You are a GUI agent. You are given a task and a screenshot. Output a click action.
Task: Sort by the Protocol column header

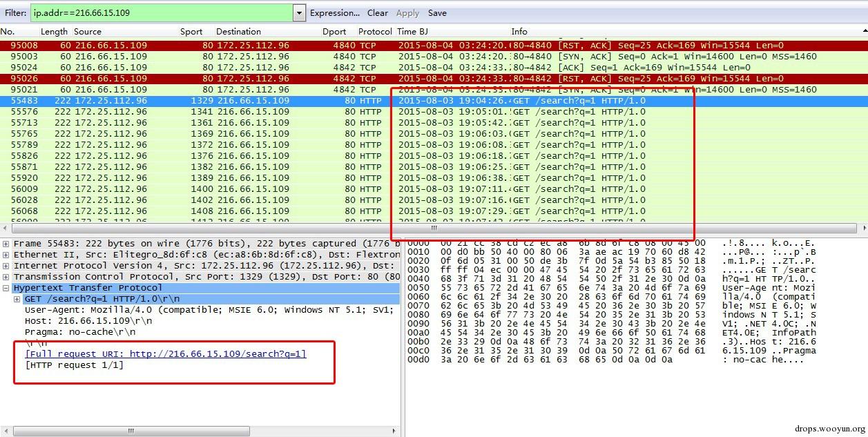tap(375, 32)
